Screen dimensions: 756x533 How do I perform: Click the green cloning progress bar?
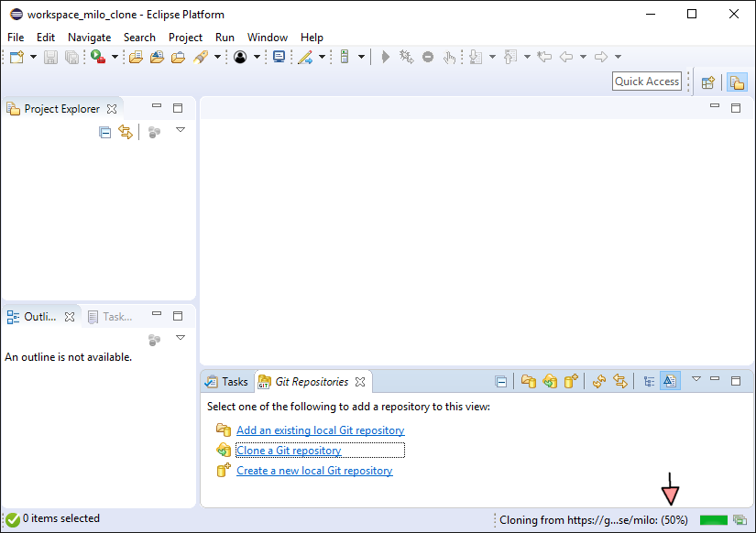713,520
